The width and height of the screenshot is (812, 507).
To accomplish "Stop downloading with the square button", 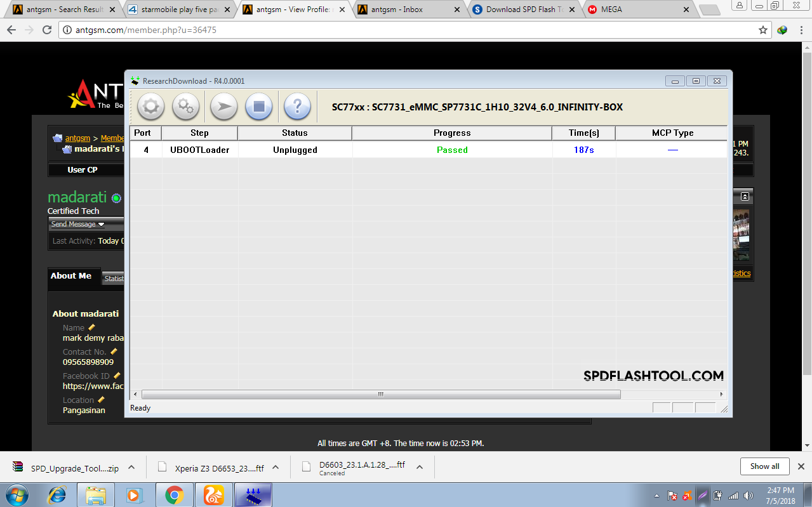I will (x=259, y=107).
